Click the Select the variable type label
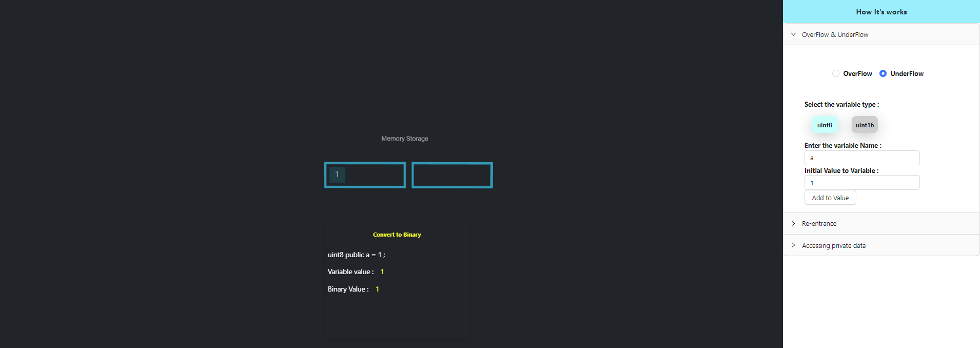 (x=841, y=104)
